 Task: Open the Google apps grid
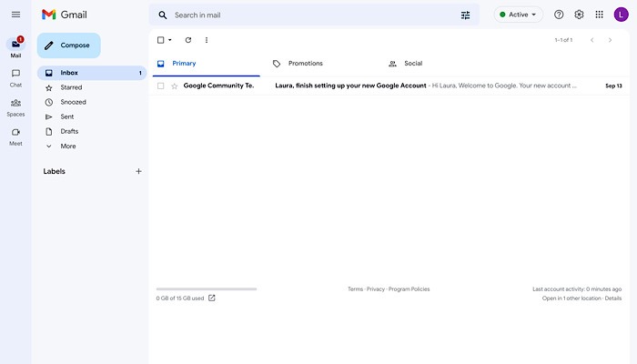(x=599, y=15)
